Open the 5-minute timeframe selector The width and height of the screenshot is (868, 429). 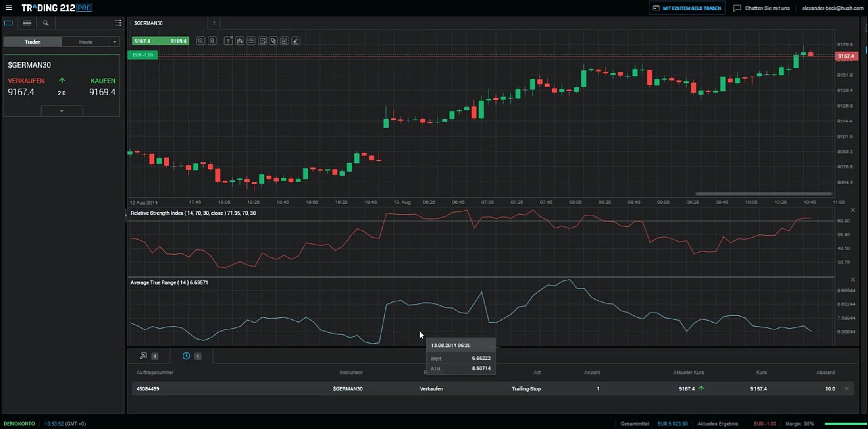[x=228, y=41]
